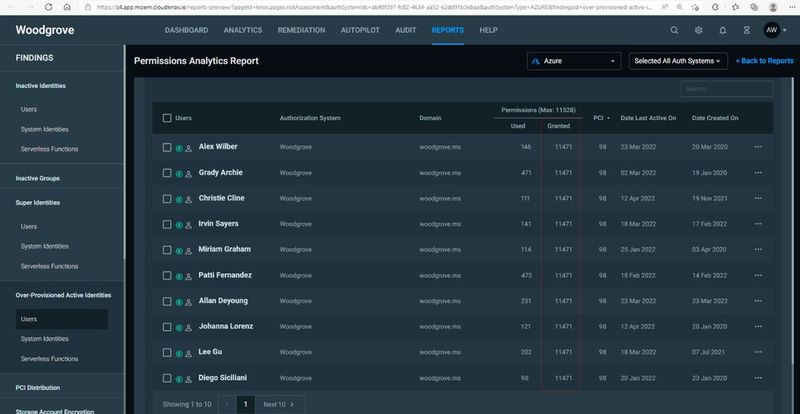Click the user icon beside Grady Archie
The width and height of the screenshot is (800, 414).
[x=189, y=173]
